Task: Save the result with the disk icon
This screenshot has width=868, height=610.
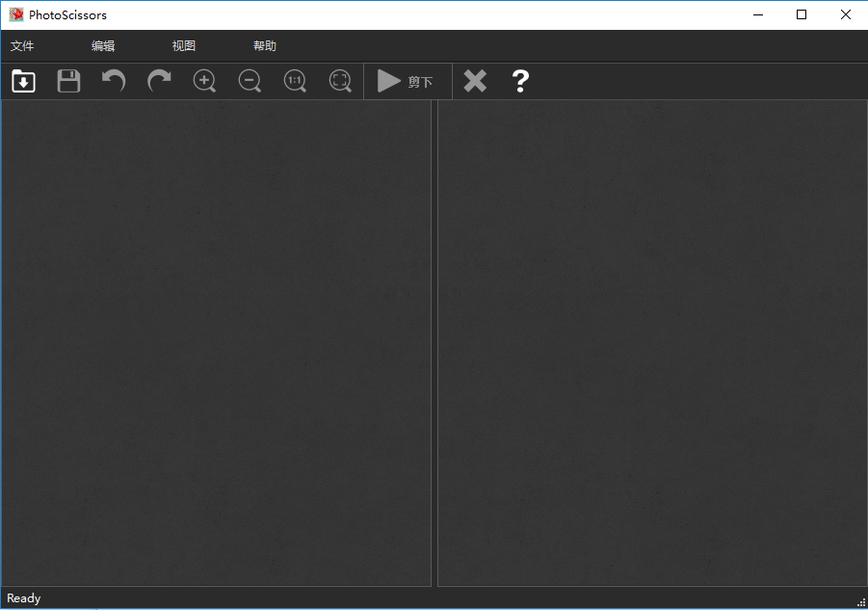Action: tap(68, 81)
